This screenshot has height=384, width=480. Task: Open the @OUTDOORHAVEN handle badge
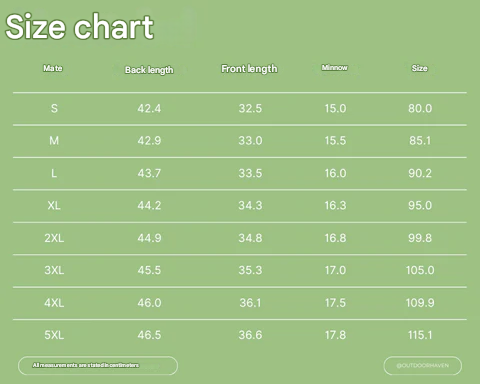pos(423,366)
